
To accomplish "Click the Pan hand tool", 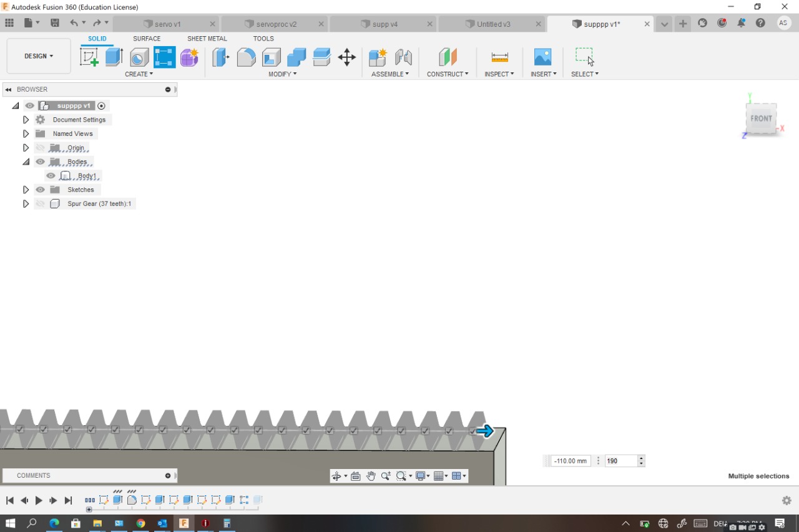I will [371, 476].
